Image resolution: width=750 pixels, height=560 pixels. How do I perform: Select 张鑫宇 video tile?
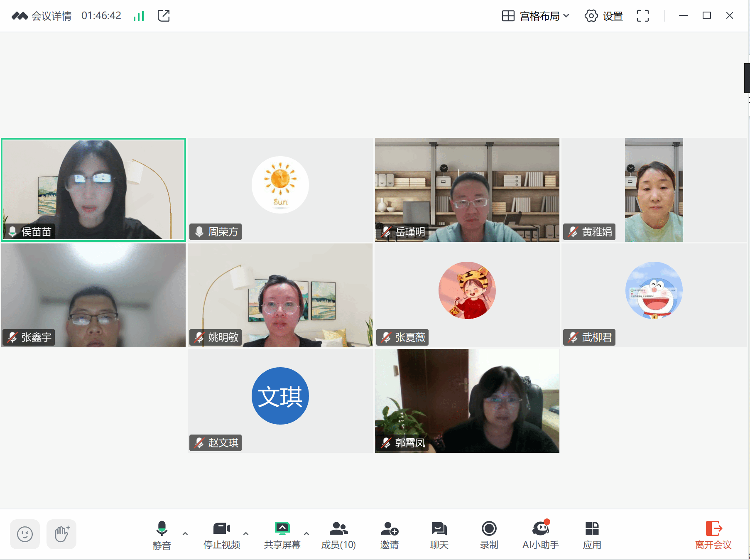coord(93,295)
